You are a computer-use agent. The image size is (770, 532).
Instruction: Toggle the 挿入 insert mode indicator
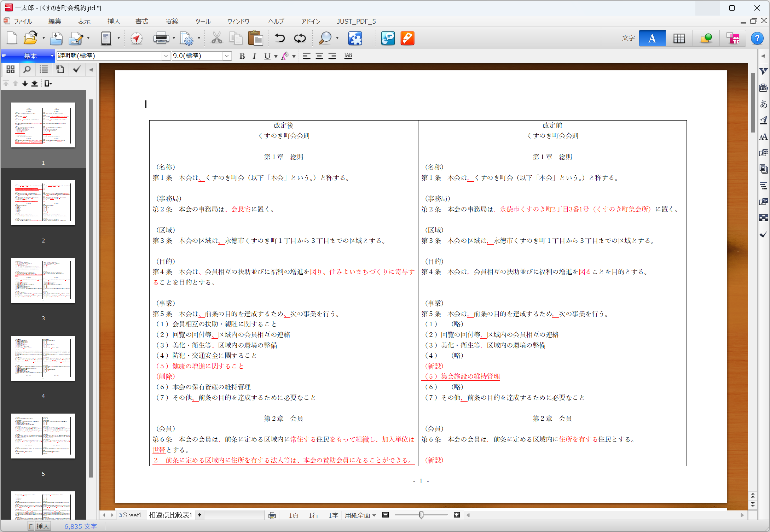42,526
